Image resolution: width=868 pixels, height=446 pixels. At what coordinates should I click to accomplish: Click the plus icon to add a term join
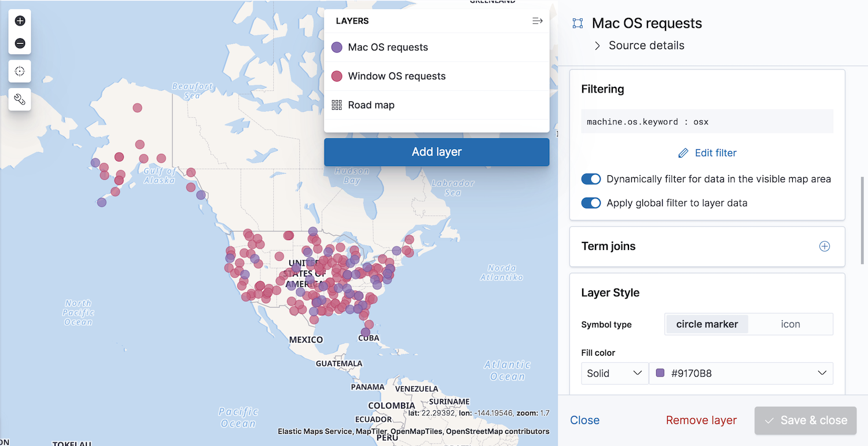coord(825,246)
